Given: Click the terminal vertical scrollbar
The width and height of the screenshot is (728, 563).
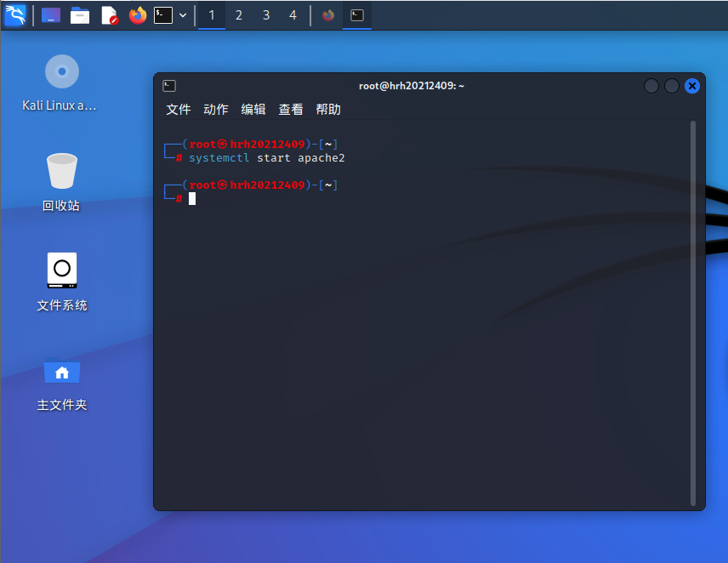Looking at the screenshot, I should pos(693,313).
